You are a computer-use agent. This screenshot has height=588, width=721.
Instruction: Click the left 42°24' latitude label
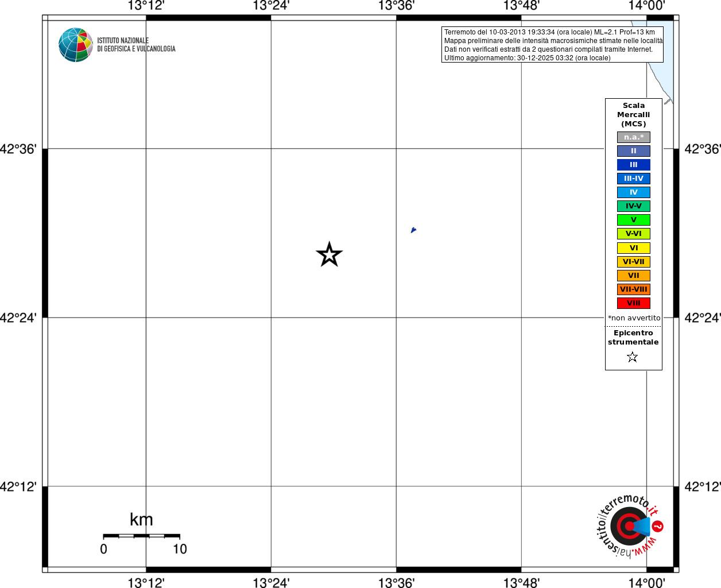click(x=18, y=318)
